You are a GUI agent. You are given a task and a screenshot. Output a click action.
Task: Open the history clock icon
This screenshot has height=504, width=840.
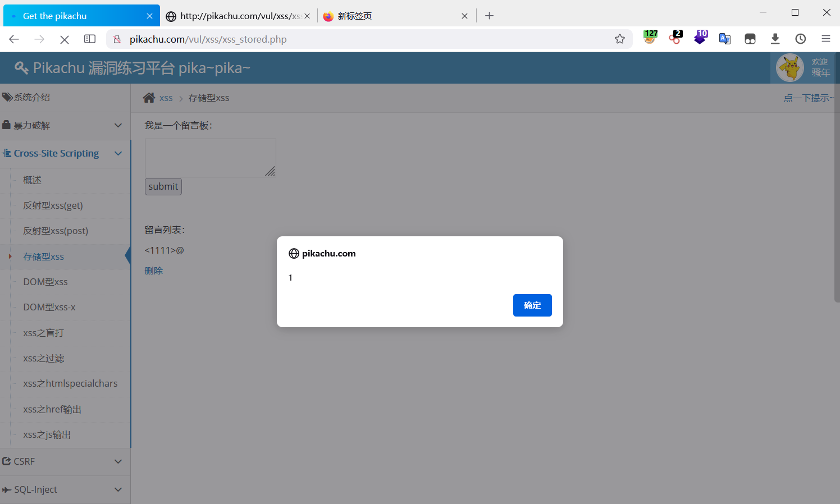801,39
